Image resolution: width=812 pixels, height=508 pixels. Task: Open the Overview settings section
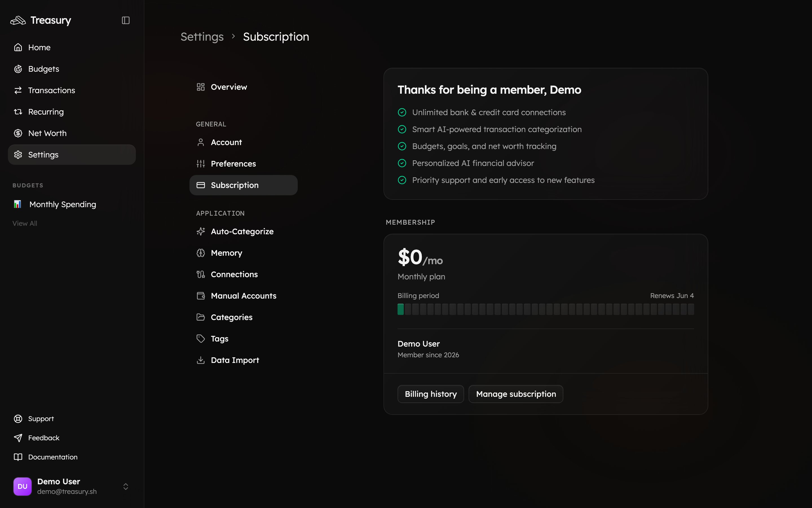(x=244, y=87)
